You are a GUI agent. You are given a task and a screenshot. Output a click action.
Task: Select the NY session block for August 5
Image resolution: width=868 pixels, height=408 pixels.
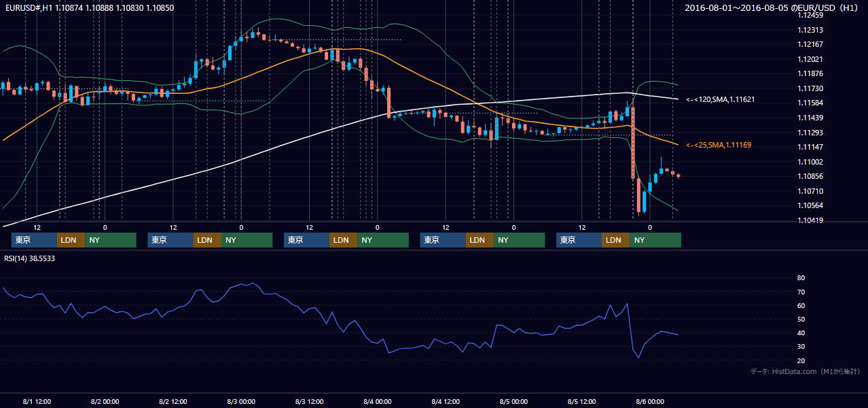point(655,240)
